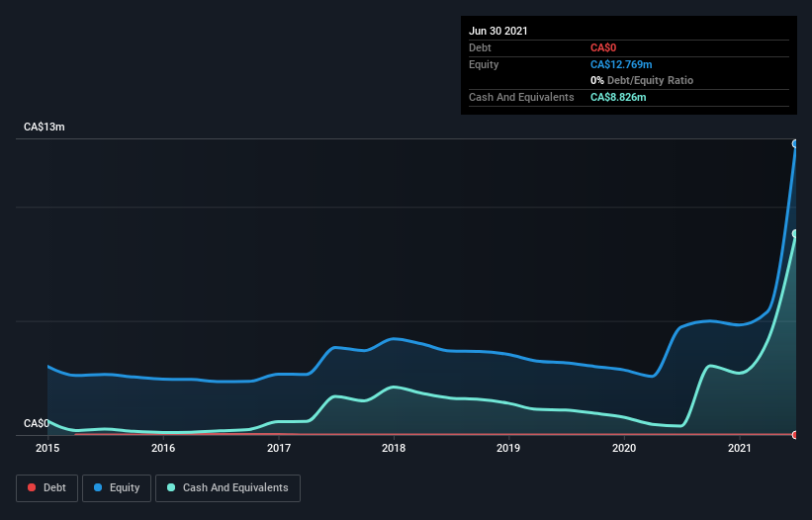Toggle Cash And Equivalents legend button
Screen dimensions: 812x520
pyautogui.click(x=227, y=488)
